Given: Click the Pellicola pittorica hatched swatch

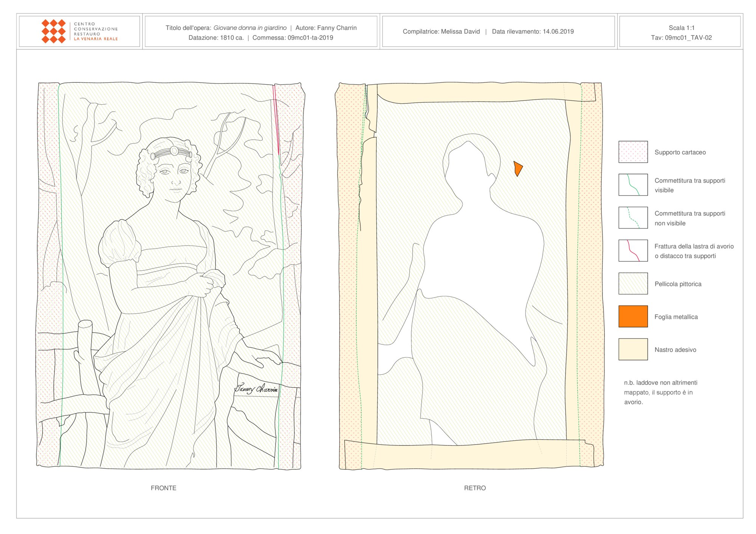Looking at the screenshot, I should point(633,283).
